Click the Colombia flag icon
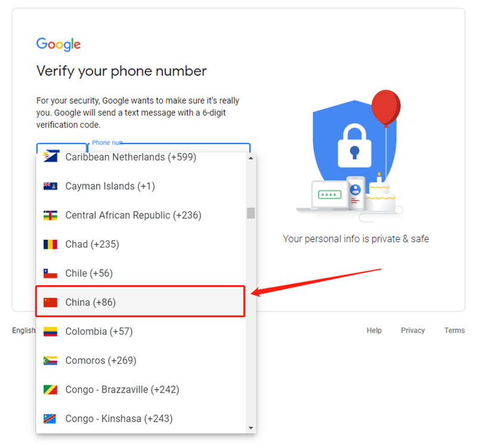 50,332
